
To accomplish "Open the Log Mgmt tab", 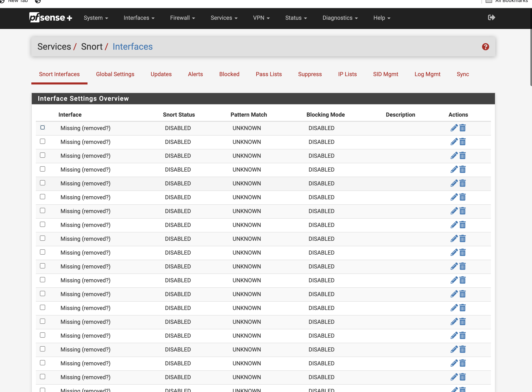I will pos(427,74).
